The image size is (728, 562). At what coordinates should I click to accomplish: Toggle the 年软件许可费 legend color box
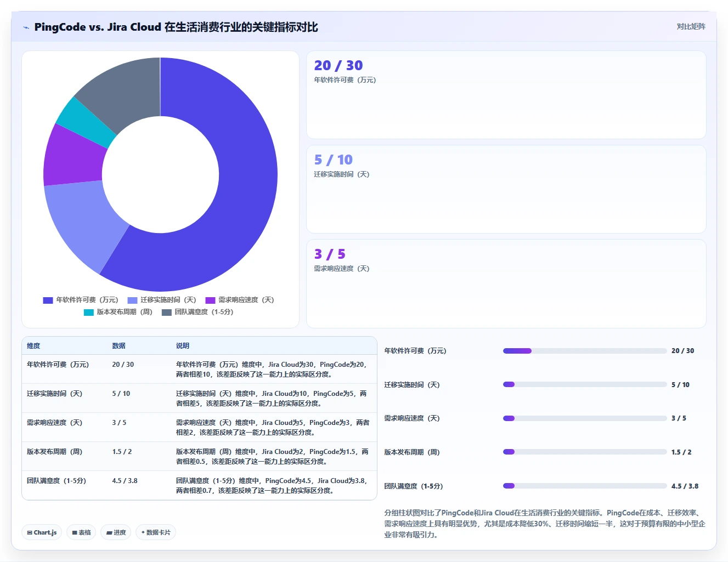pos(48,300)
